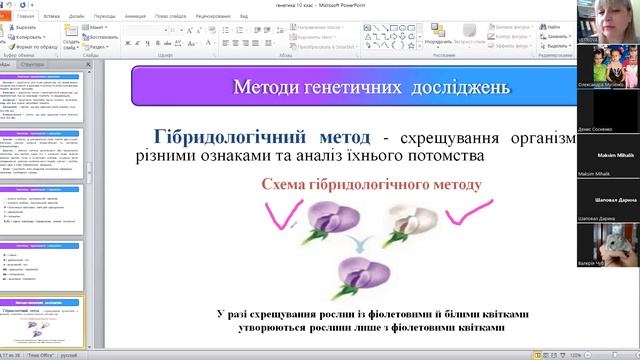This screenshot has width=640, height=360.
Task: Click the Clear formatting eraser icon
Action: coord(212,31)
